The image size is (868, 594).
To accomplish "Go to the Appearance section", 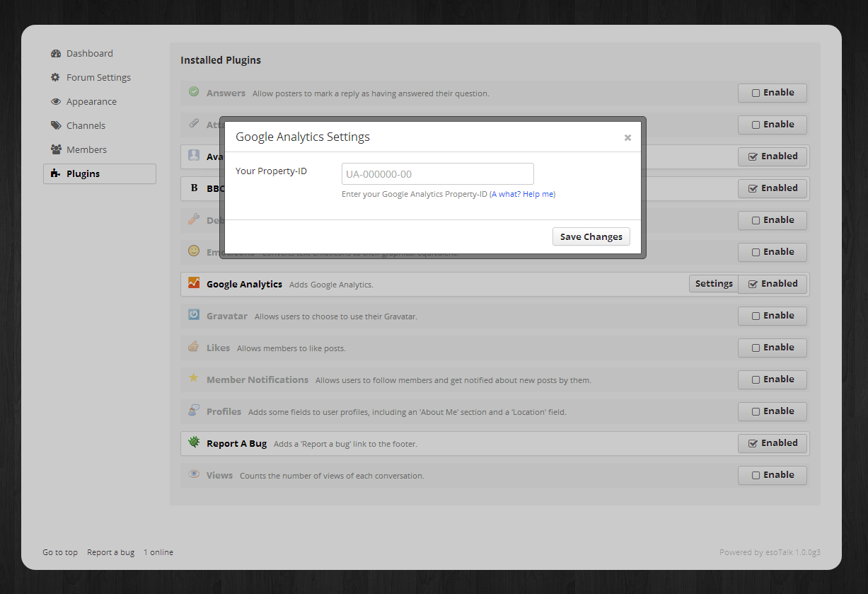I will (100, 102).
